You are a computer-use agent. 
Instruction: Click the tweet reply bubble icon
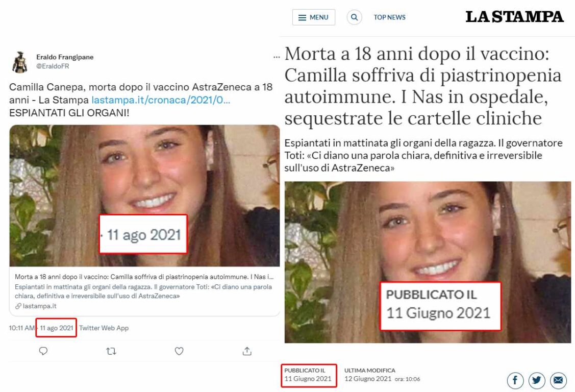click(43, 351)
